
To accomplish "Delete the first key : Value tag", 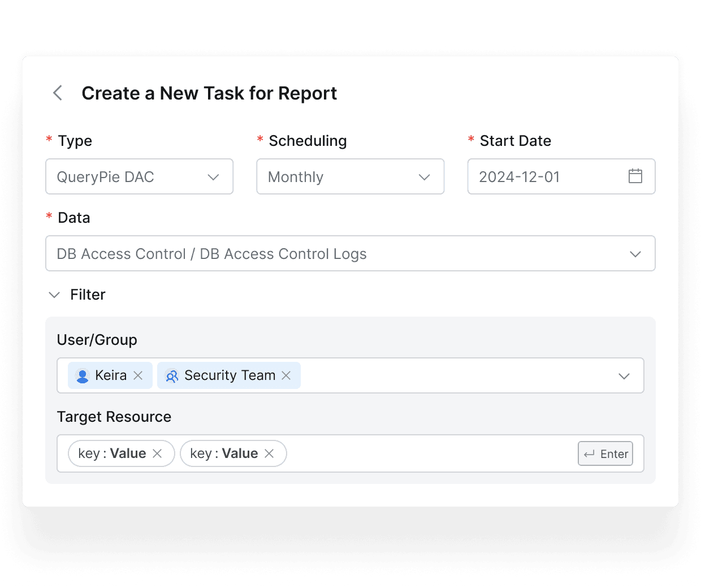I will tap(158, 453).
